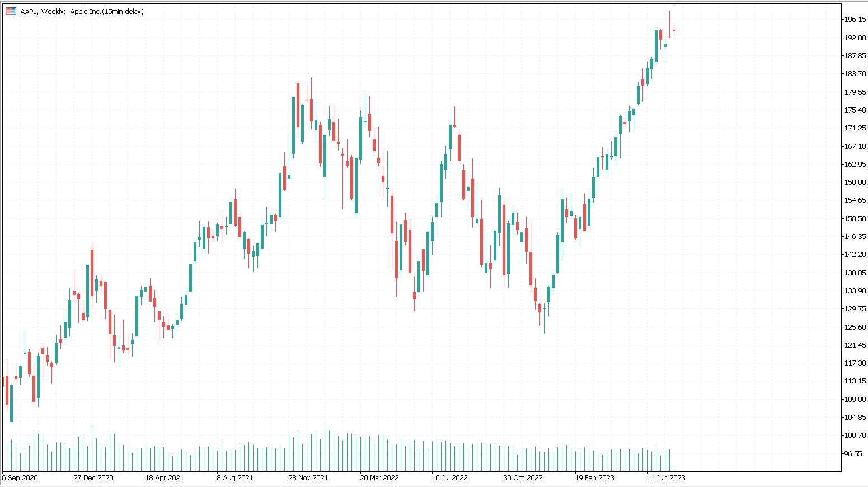Select the 162.95 price axis label

click(x=855, y=164)
